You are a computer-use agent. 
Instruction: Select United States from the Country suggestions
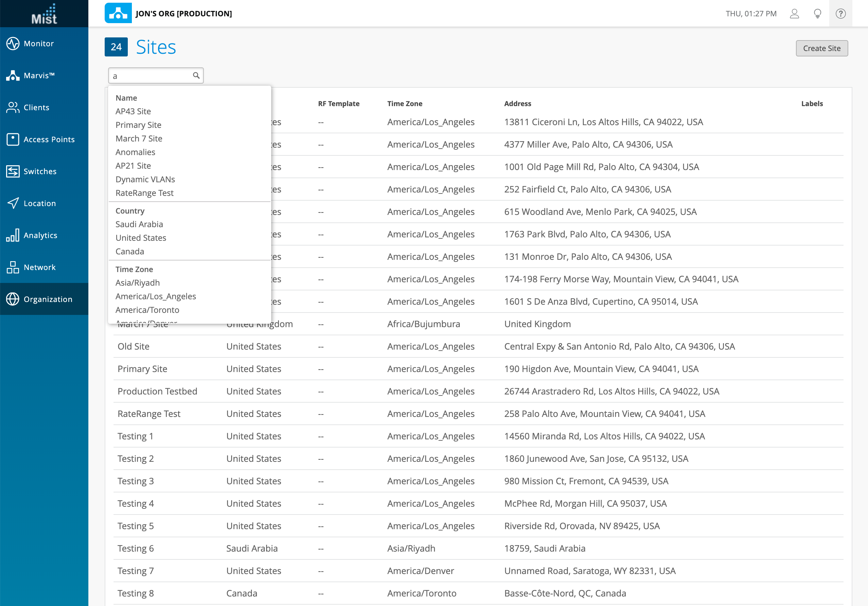141,238
